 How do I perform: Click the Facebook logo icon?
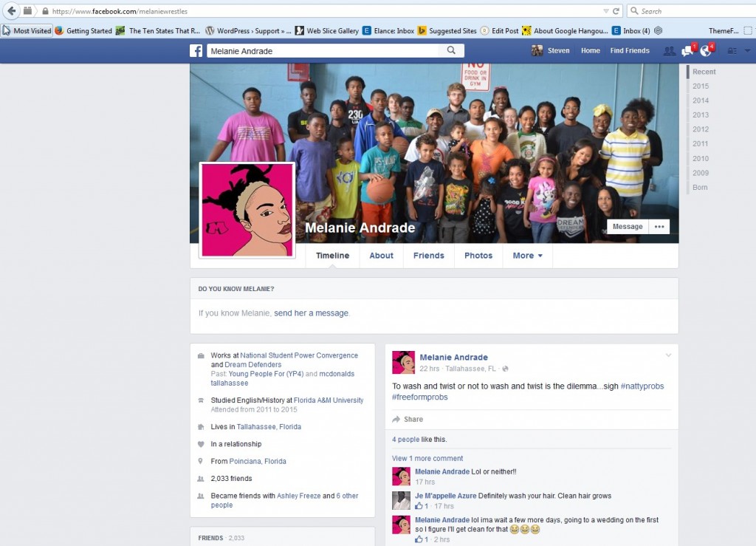coord(196,51)
